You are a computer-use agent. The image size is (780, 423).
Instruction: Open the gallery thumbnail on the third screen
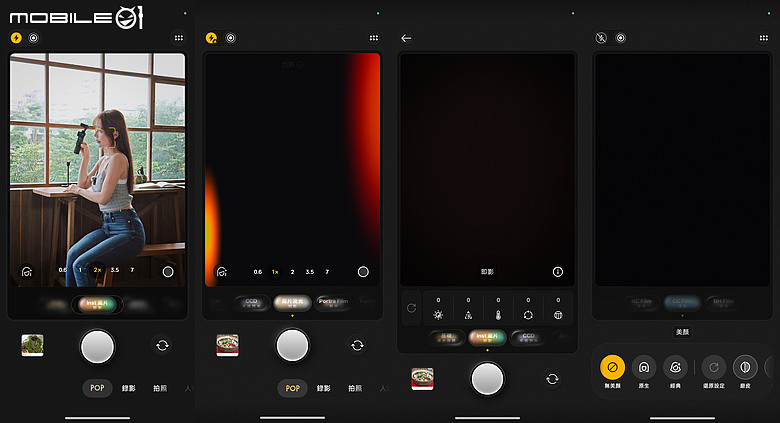[422, 379]
